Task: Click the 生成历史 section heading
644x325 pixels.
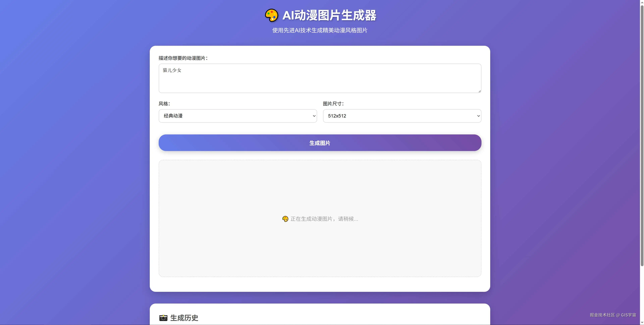Action: click(184, 318)
